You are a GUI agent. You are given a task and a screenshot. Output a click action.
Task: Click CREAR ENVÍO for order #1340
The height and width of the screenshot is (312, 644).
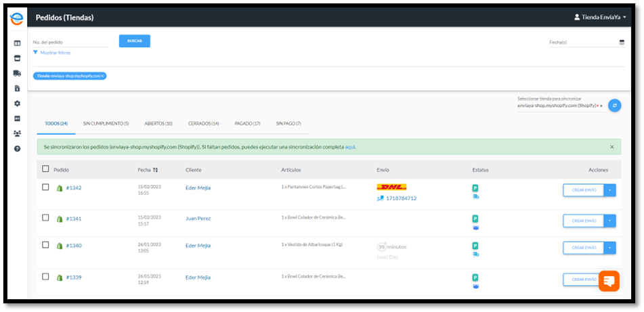584,248
